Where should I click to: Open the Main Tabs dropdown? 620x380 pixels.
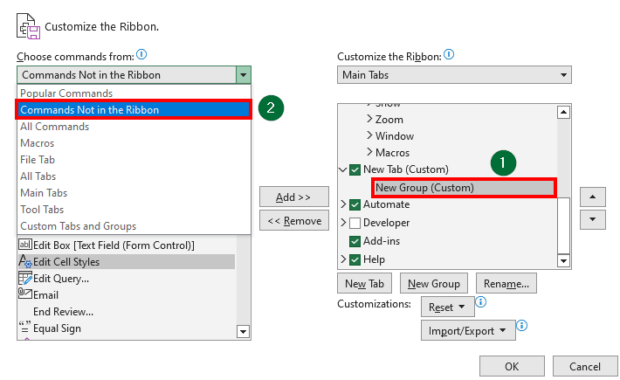pos(454,75)
